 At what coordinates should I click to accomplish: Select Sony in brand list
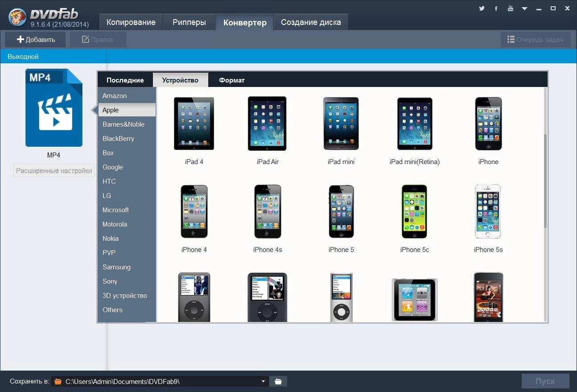click(x=127, y=281)
